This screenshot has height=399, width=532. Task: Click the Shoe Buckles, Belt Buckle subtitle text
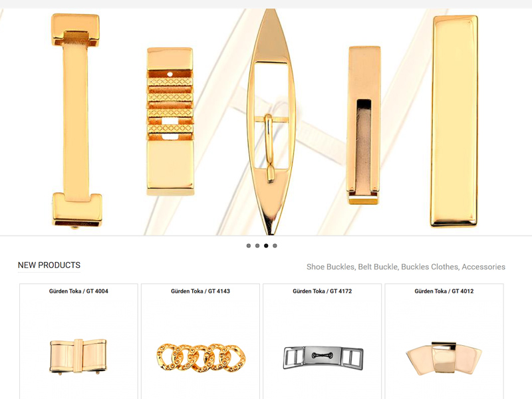click(406, 267)
